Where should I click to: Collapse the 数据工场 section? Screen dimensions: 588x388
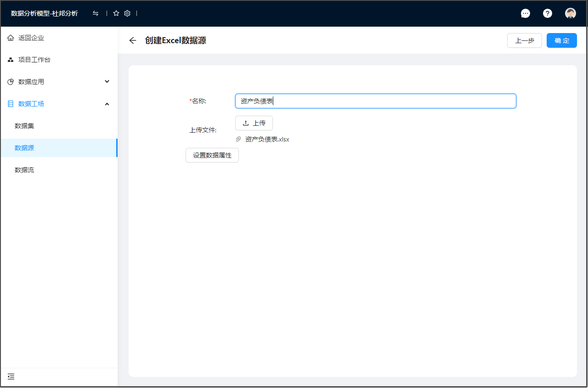[107, 104]
